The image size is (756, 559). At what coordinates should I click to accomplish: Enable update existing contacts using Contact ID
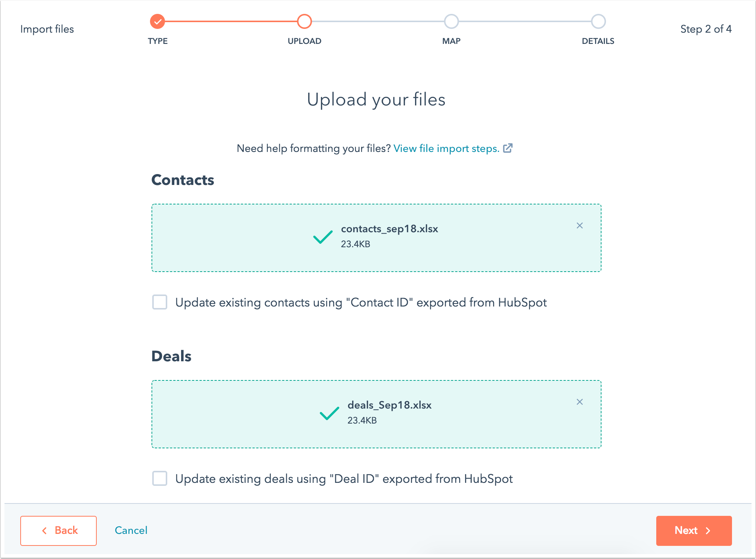[160, 302]
